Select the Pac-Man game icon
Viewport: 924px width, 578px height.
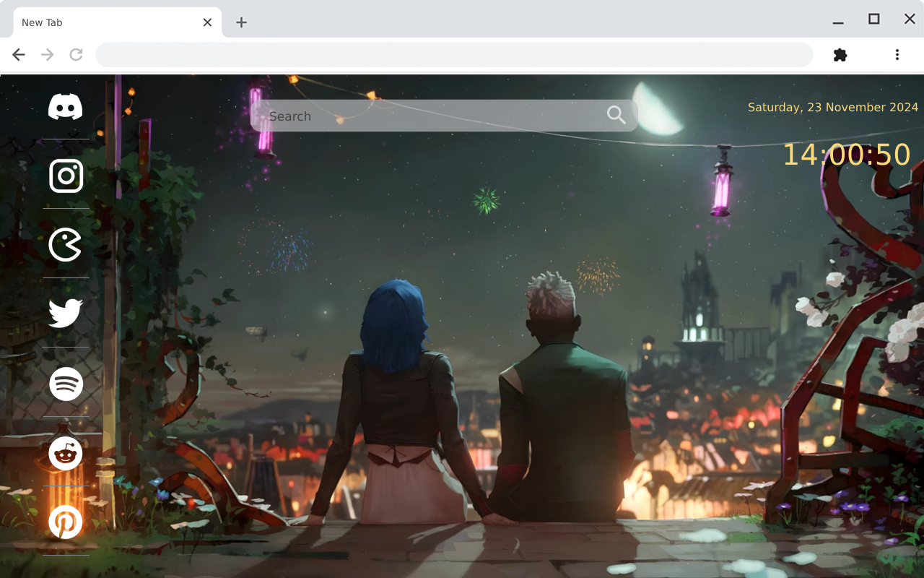pyautogui.click(x=65, y=244)
